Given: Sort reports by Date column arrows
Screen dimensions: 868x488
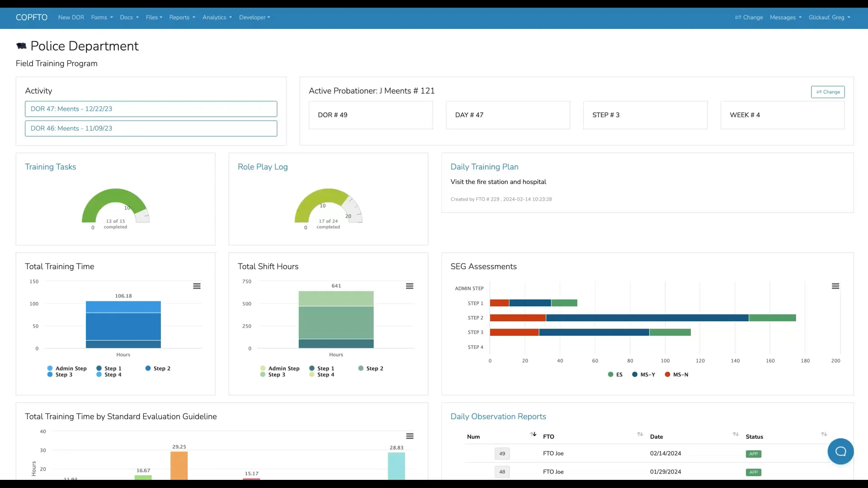Looking at the screenshot, I should [736, 434].
